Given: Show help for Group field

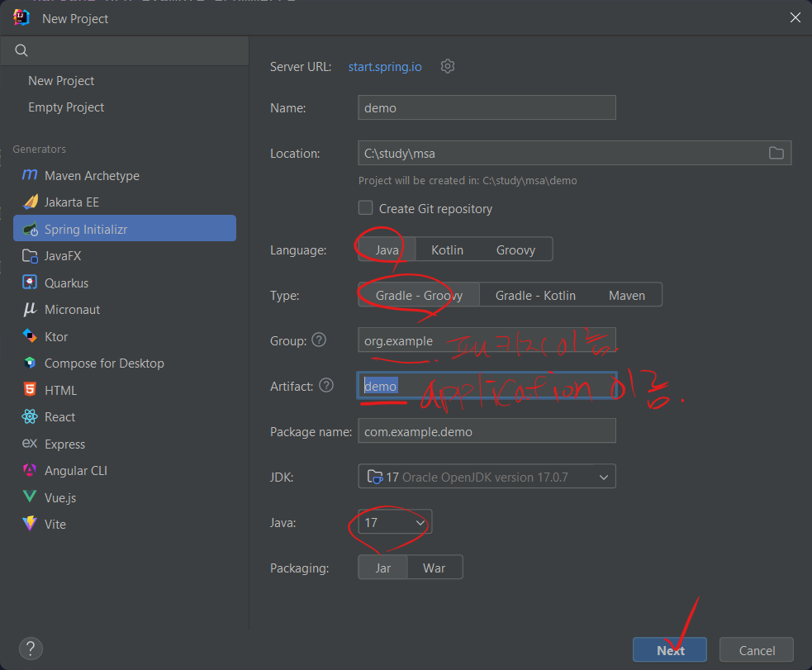Looking at the screenshot, I should (319, 340).
